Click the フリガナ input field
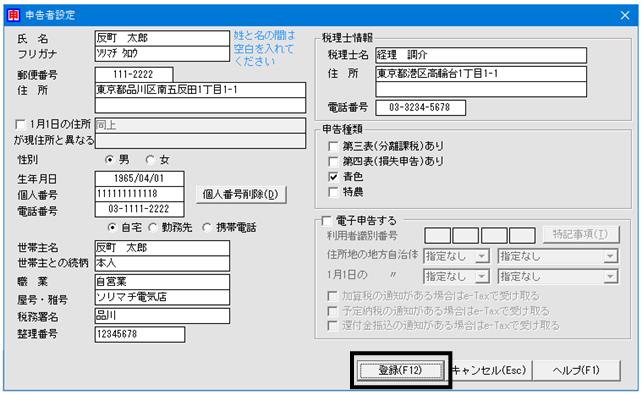The width and height of the screenshot is (642, 395). coord(162,54)
